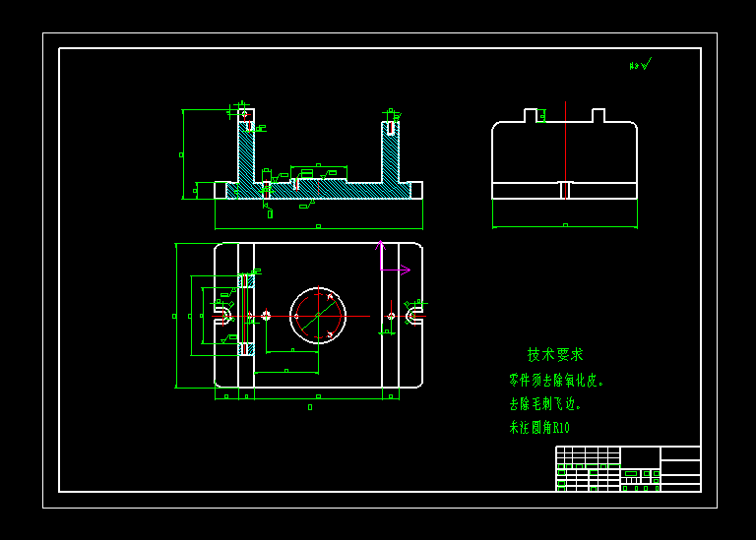This screenshot has height=540, width=756.
Task: Click the left notch on top of the side view
Action: (531, 116)
